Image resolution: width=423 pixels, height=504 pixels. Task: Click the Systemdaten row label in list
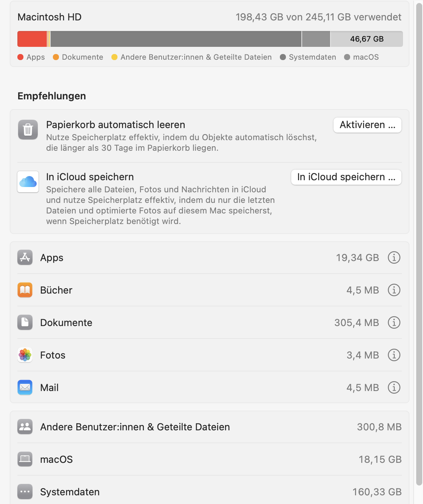[x=70, y=492]
